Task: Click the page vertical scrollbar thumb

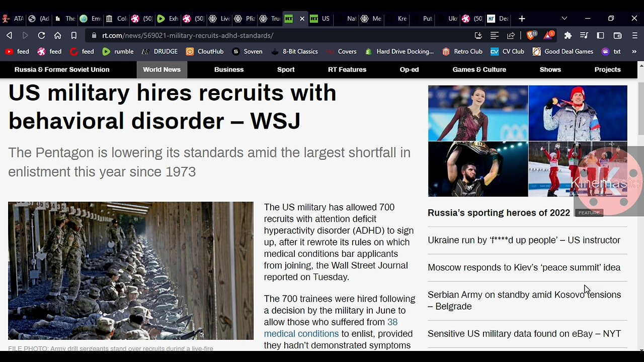Action: point(640,108)
